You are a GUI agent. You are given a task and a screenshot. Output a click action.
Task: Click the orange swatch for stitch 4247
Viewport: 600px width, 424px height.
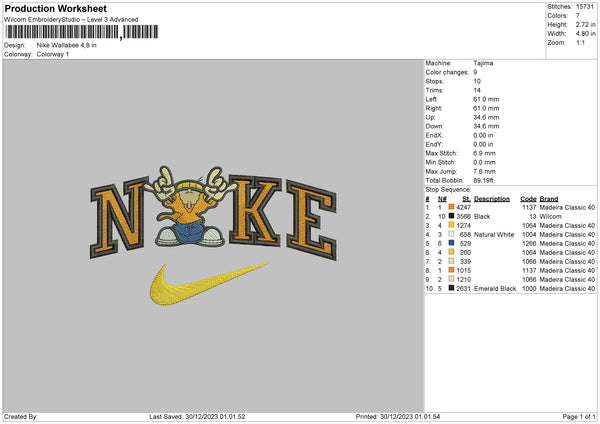[x=452, y=207]
